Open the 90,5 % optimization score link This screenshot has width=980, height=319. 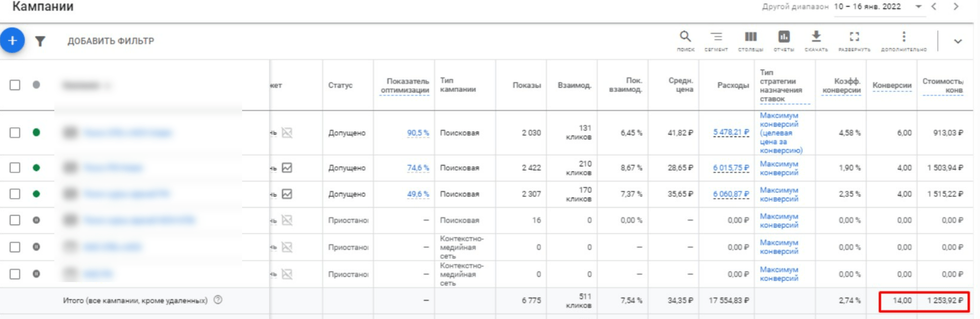418,133
